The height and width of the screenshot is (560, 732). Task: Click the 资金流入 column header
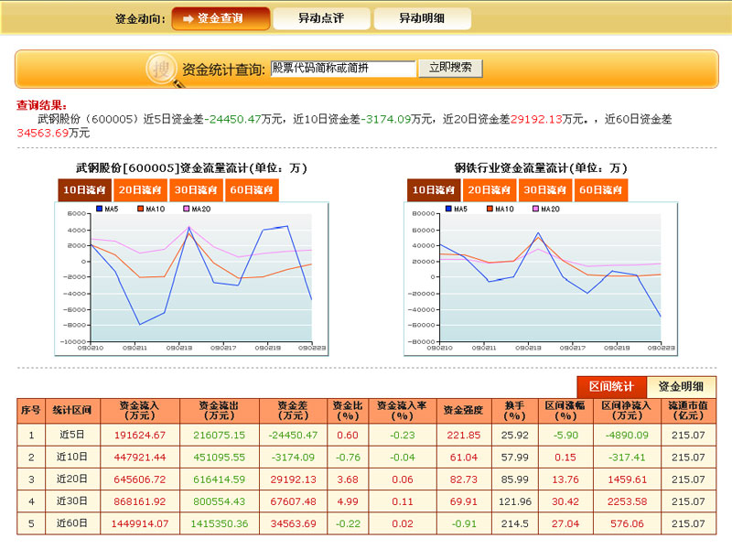coord(140,410)
